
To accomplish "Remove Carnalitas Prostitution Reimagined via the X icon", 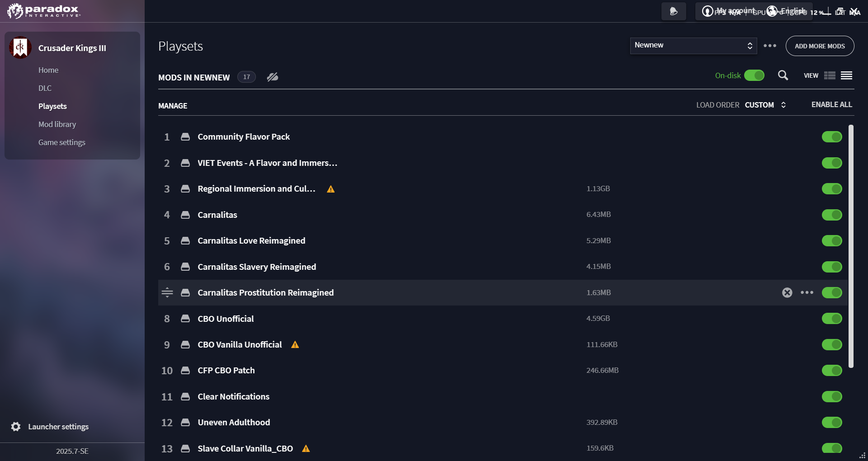I will coord(787,292).
